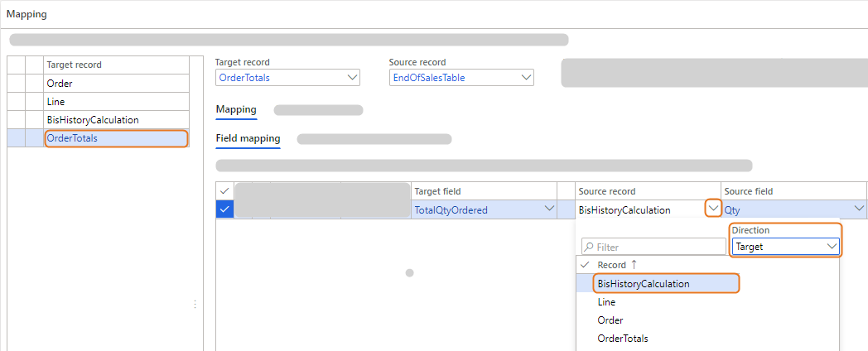868x351 pixels.
Task: Switch to the Mapping tab
Action: coord(236,109)
